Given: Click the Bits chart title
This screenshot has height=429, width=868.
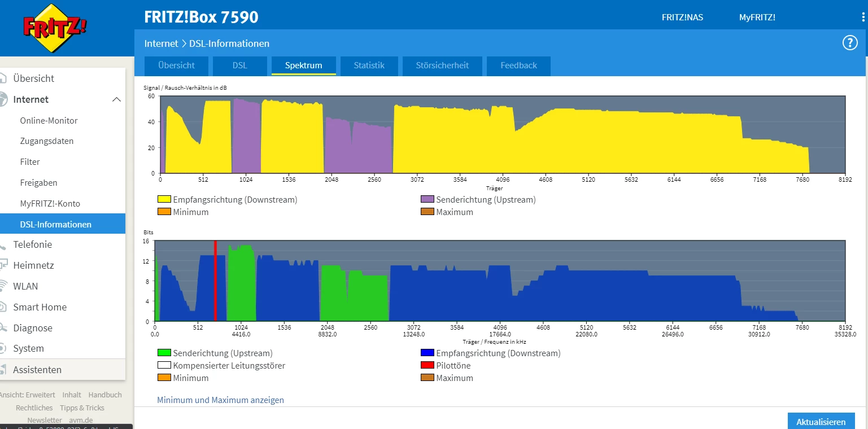Looking at the screenshot, I should pos(149,233).
